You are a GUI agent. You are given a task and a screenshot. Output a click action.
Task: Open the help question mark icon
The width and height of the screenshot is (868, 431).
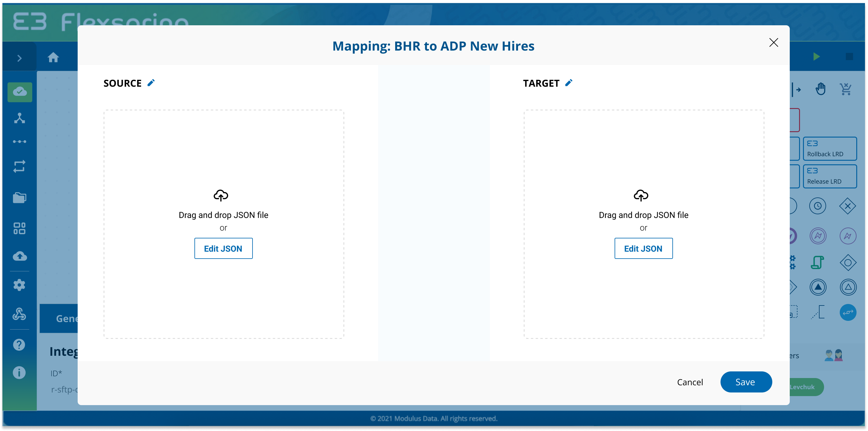(19, 345)
